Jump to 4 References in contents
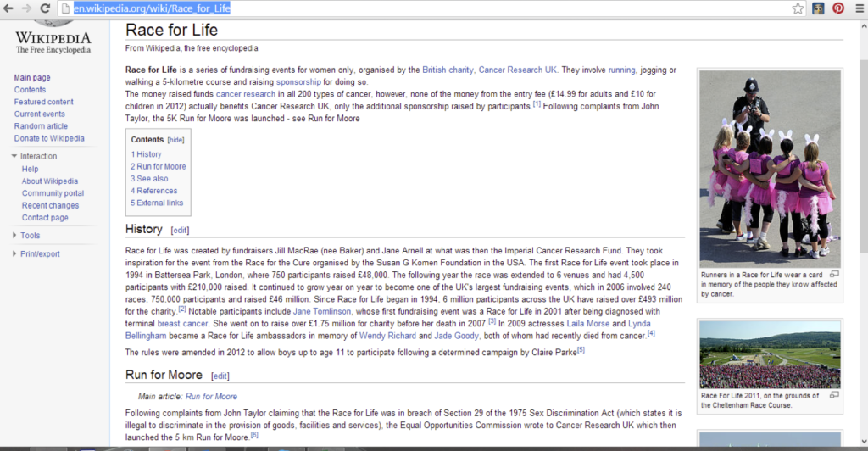 pyautogui.click(x=154, y=191)
